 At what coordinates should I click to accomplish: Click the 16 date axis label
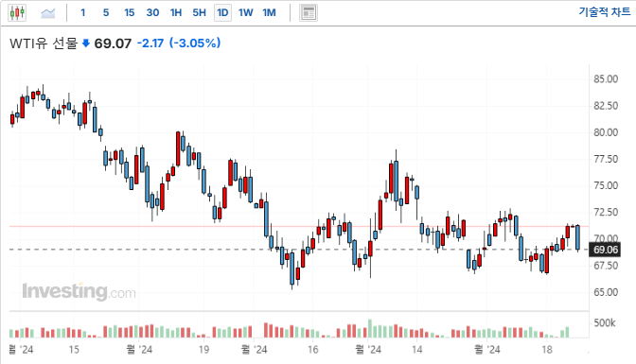312,350
